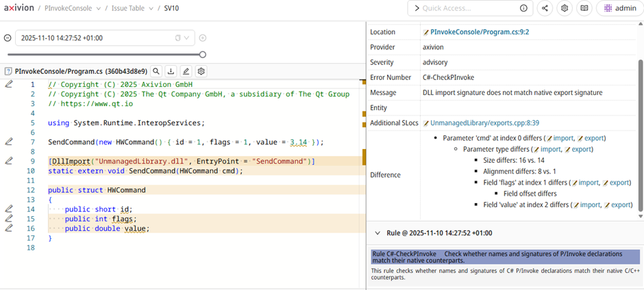Open UnmanagedLibrary/exports.cpp:8:39 link
644x290 pixels.
click(484, 123)
